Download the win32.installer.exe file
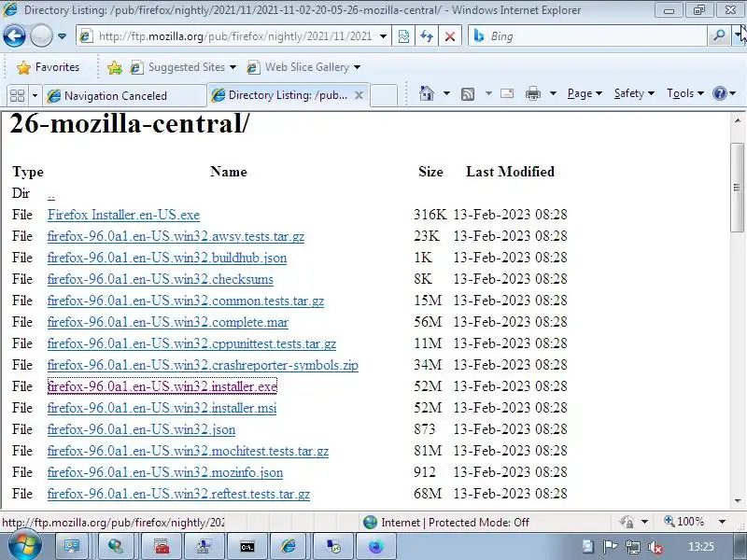Image resolution: width=747 pixels, height=560 pixels. tap(162, 386)
